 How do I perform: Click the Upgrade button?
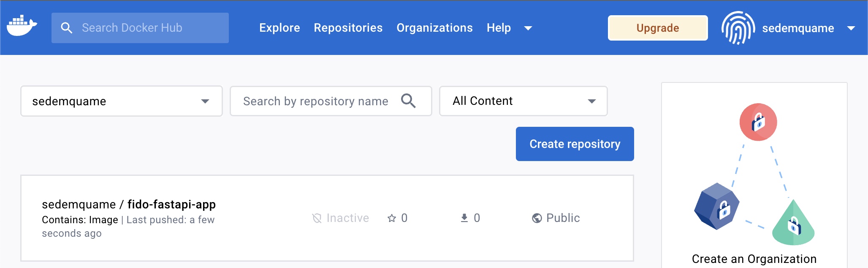[658, 28]
